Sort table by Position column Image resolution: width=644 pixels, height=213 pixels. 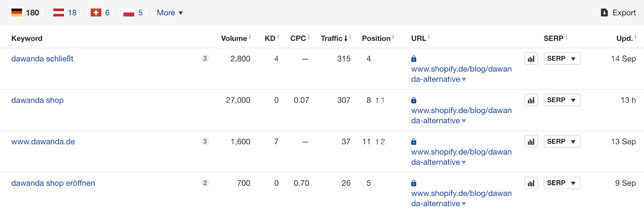tap(376, 38)
